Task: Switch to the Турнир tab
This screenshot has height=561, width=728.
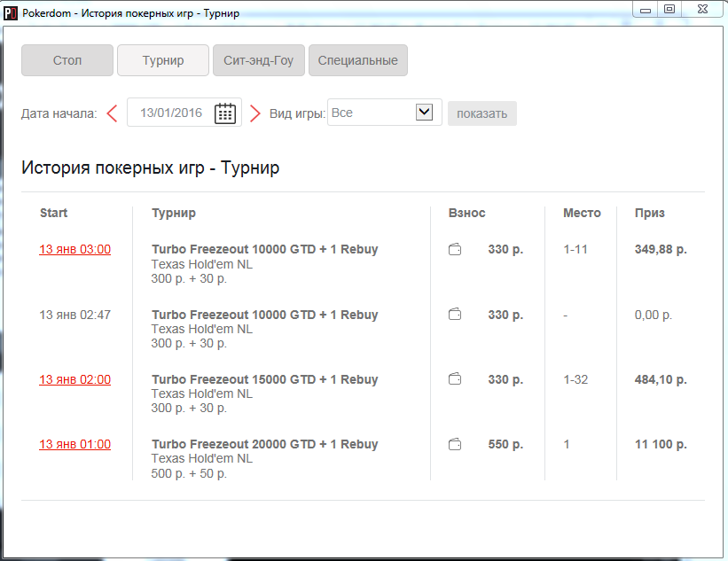Action: click(x=163, y=60)
